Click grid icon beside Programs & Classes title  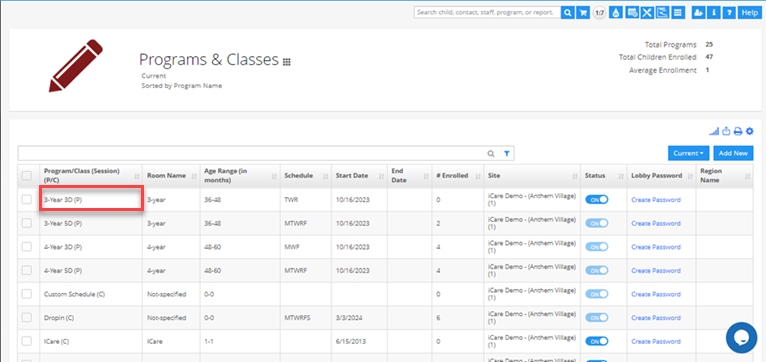(287, 62)
